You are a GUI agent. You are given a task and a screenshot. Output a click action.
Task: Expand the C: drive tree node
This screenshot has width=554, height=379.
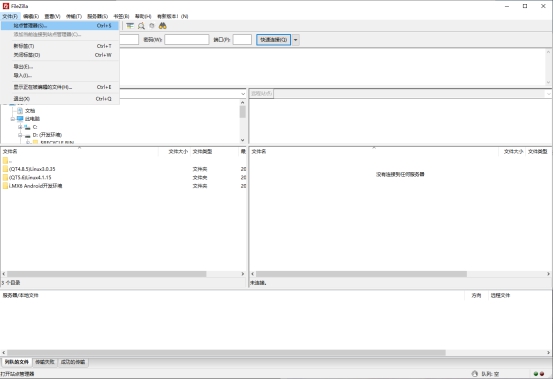pos(20,127)
